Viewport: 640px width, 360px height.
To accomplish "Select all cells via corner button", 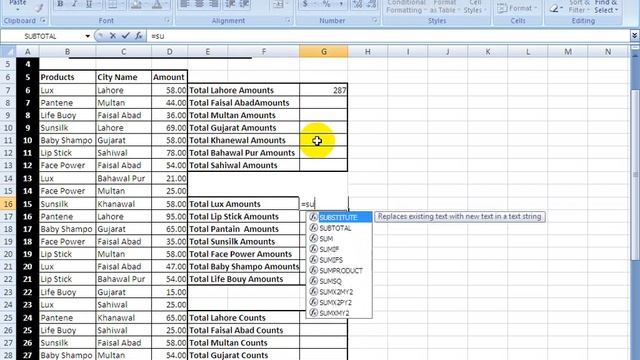I will point(8,52).
